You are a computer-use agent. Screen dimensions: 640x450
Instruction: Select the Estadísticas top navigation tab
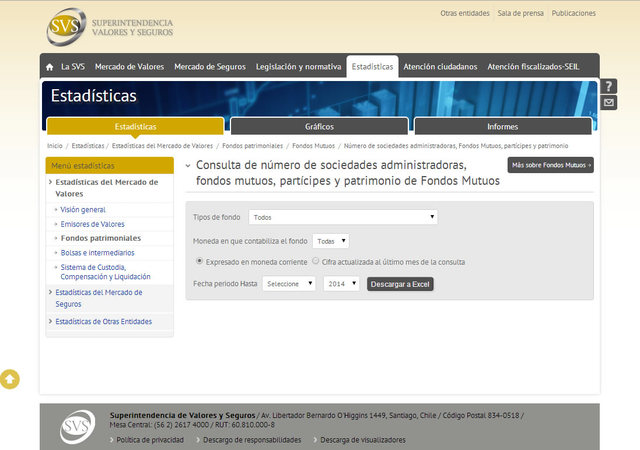(372, 67)
